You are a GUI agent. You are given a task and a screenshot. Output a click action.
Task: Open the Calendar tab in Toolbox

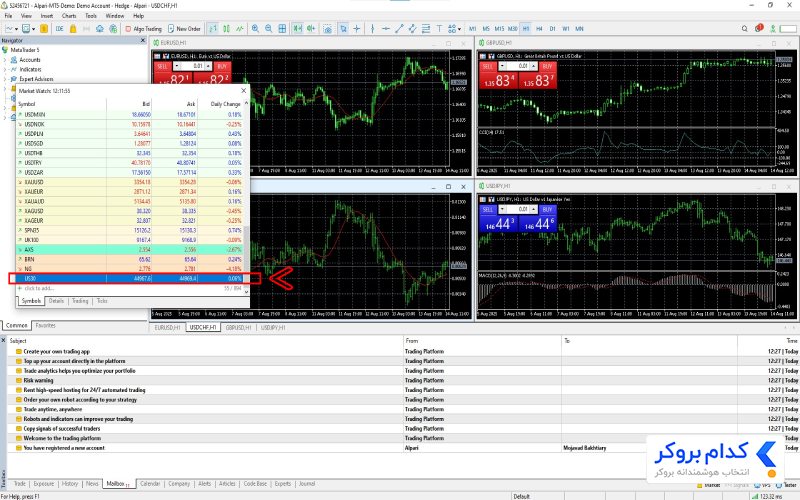(149, 484)
